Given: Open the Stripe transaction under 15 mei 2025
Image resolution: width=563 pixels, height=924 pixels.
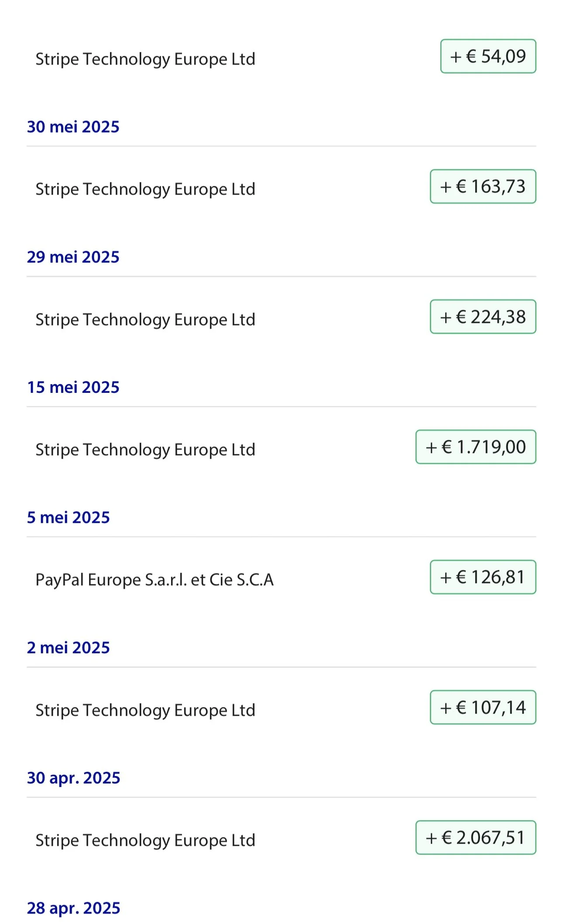Looking at the screenshot, I should point(281,448).
